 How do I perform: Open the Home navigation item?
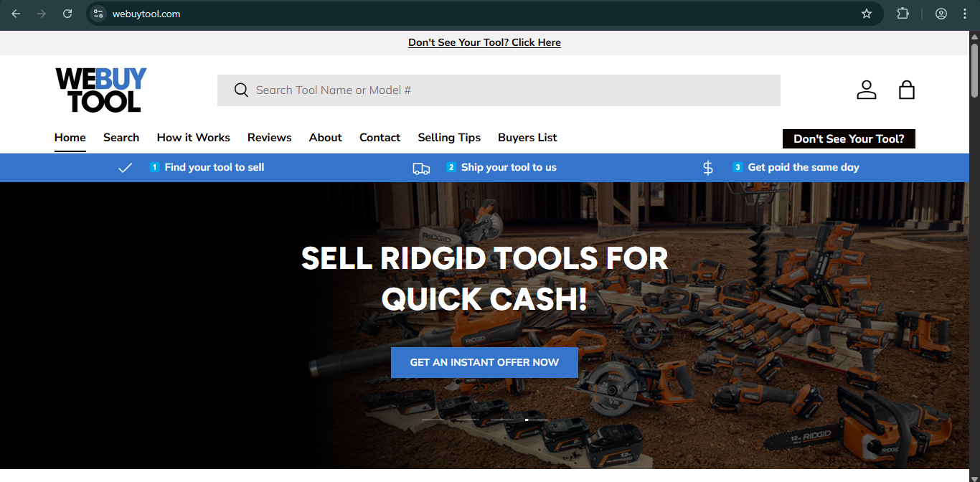[x=70, y=138]
